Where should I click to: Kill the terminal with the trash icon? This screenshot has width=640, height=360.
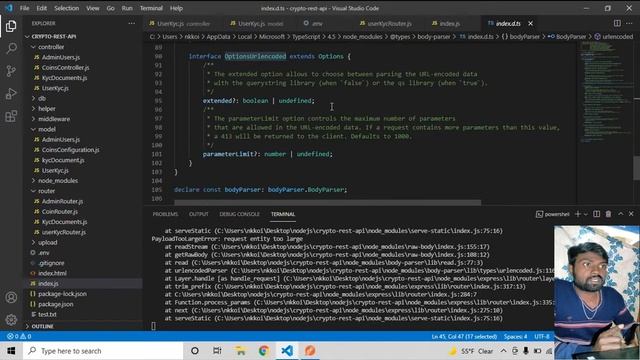click(608, 214)
